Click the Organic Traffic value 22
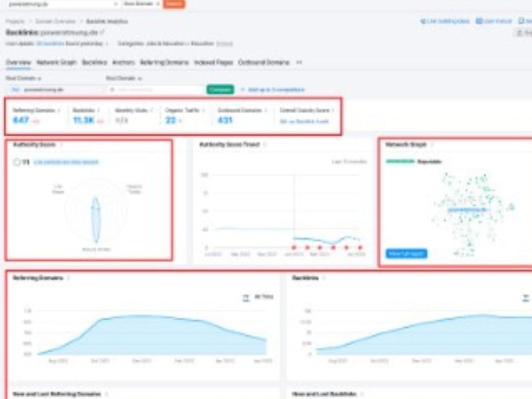 coord(170,120)
